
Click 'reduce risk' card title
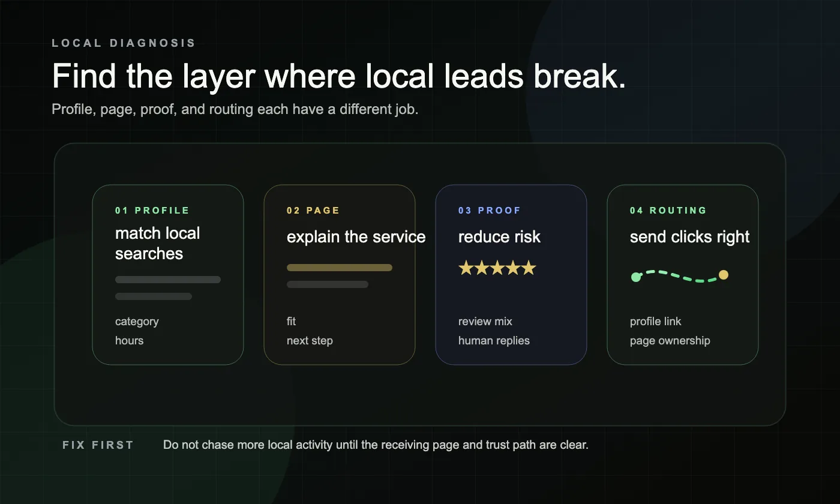click(x=499, y=237)
